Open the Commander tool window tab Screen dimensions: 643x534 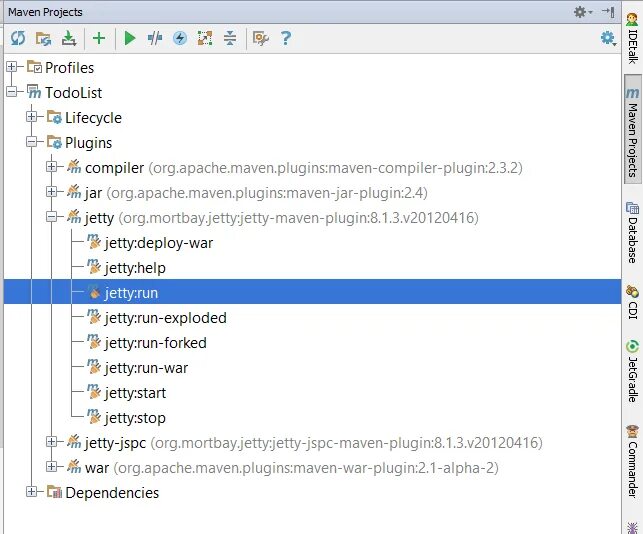point(633,461)
